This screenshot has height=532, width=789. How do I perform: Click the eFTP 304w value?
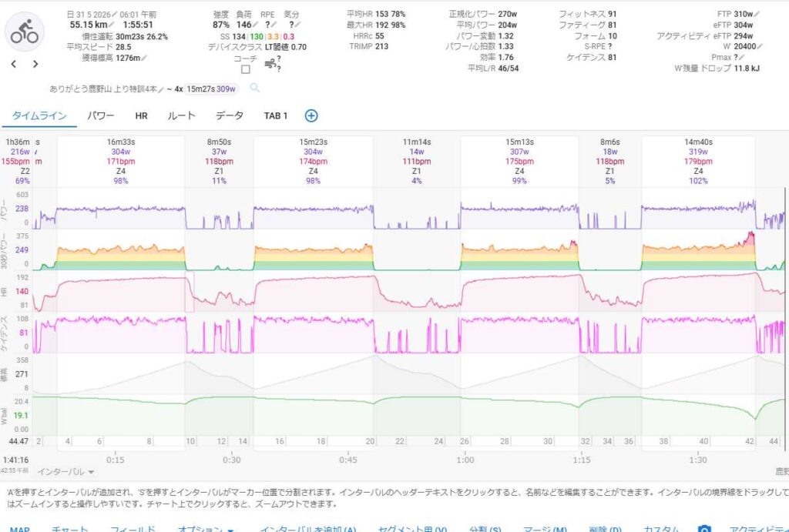tap(744, 25)
